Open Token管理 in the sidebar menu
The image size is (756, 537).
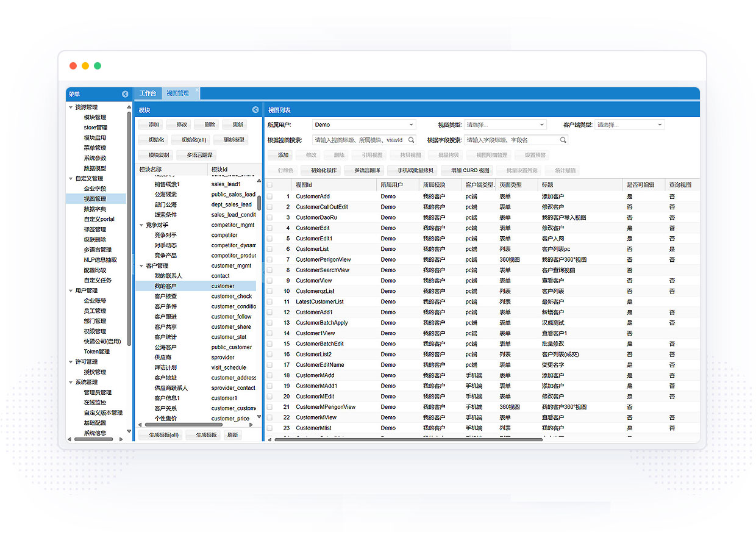pos(96,351)
